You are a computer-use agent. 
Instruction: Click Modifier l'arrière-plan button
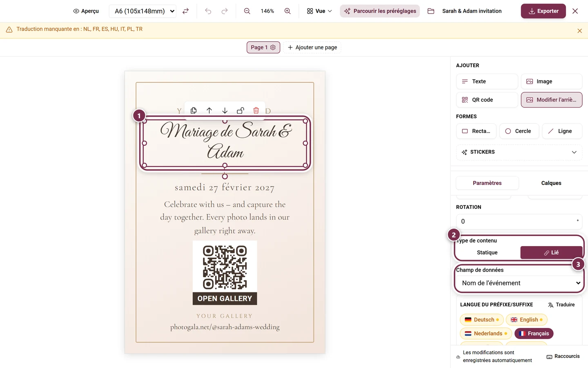[x=551, y=100]
